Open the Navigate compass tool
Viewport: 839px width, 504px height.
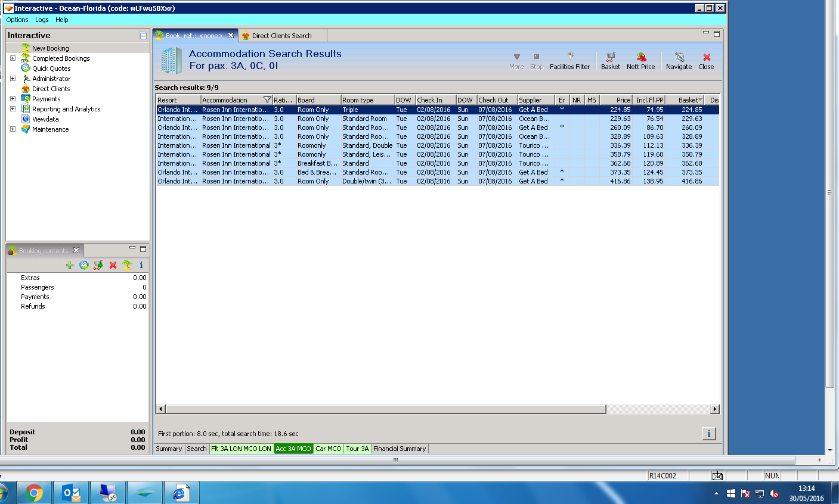coord(679,61)
